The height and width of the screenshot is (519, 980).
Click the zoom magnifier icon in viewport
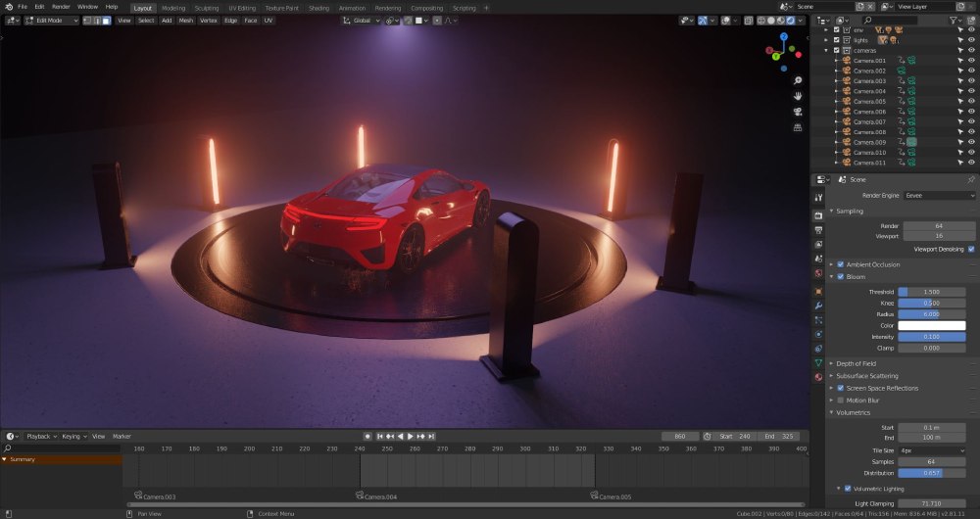[798, 80]
